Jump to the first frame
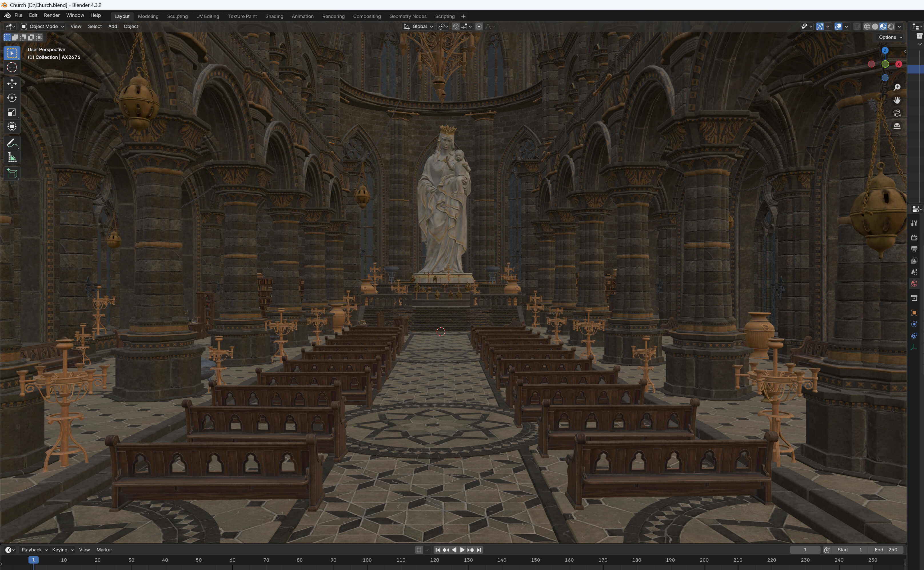924x570 pixels. click(x=438, y=550)
